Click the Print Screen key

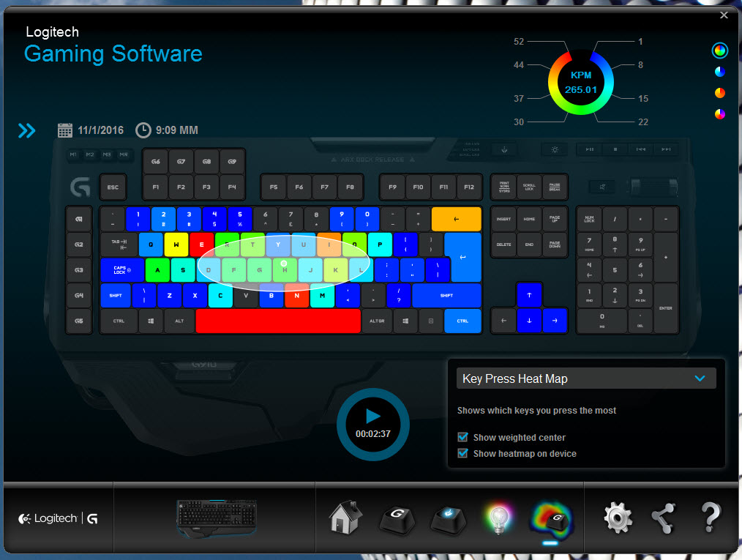[x=504, y=187]
